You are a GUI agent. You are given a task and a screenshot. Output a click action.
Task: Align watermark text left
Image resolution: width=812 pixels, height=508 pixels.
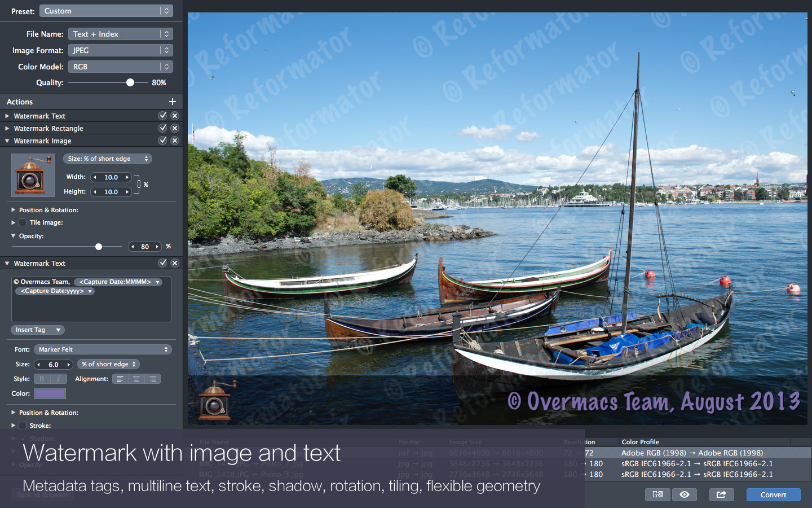point(120,379)
